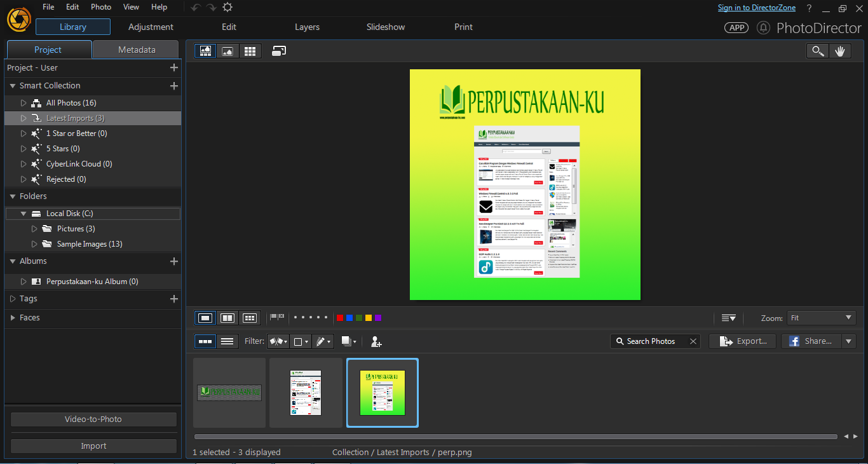The image size is (868, 464).
Task: Switch to the Metadata panel tab
Action: click(x=137, y=50)
